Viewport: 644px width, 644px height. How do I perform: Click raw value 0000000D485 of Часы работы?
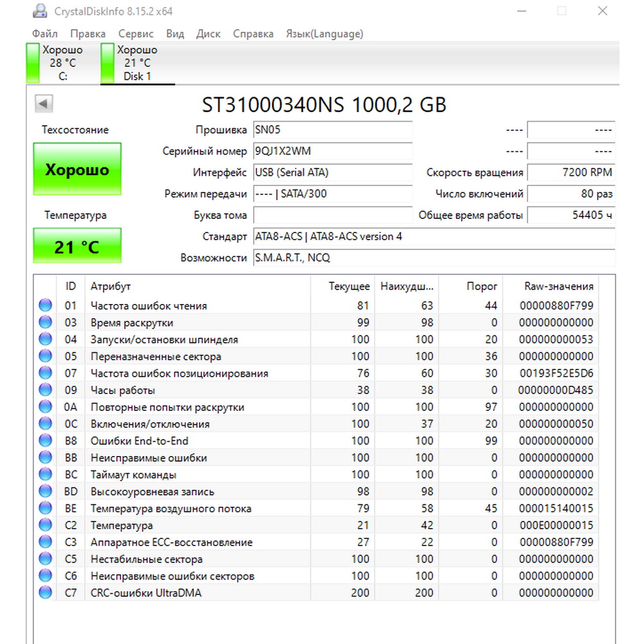tap(556, 390)
